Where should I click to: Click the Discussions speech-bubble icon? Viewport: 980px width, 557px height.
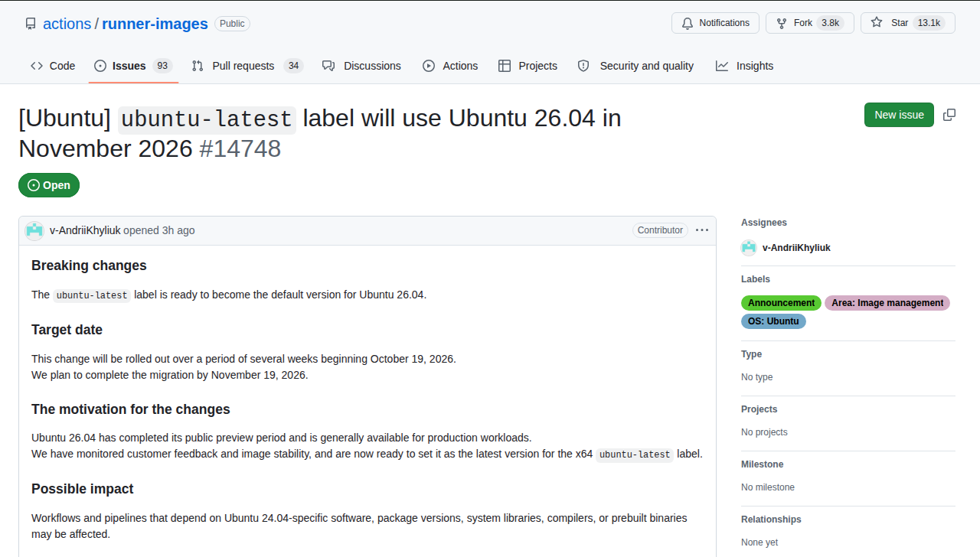[328, 66]
